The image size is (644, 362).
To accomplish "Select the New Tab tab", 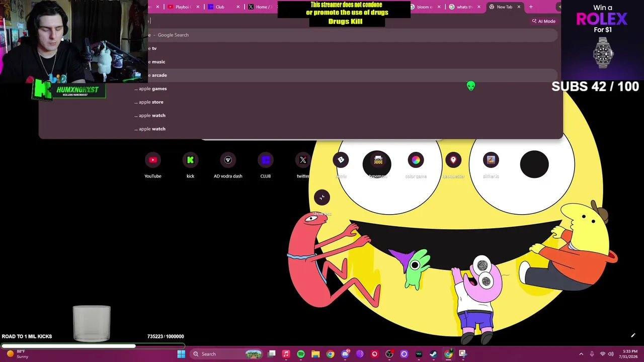I will coord(505,7).
